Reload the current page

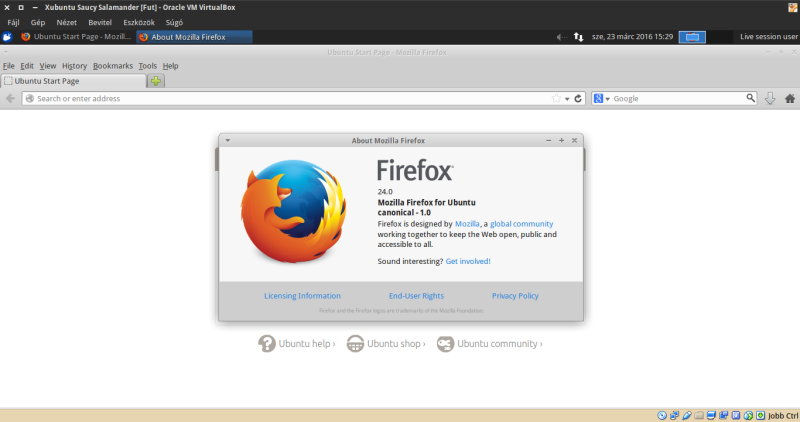(578, 98)
